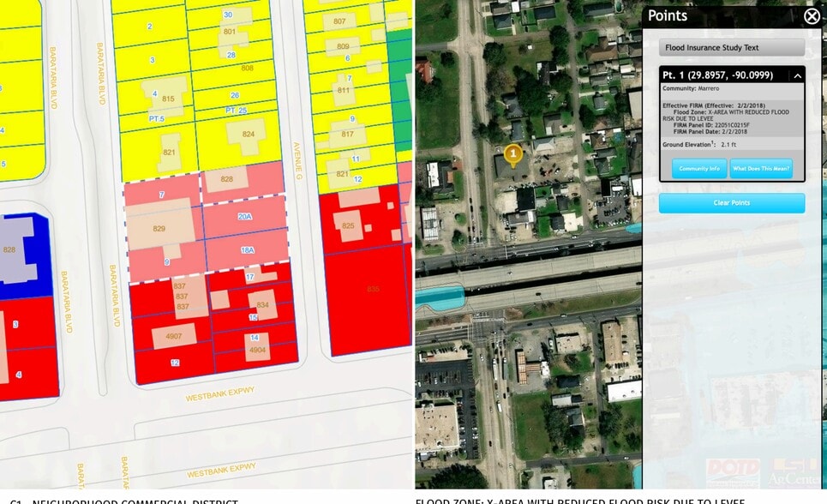This screenshot has height=504, width=827.
Task: Select the building labeled 4907
Action: point(174,336)
